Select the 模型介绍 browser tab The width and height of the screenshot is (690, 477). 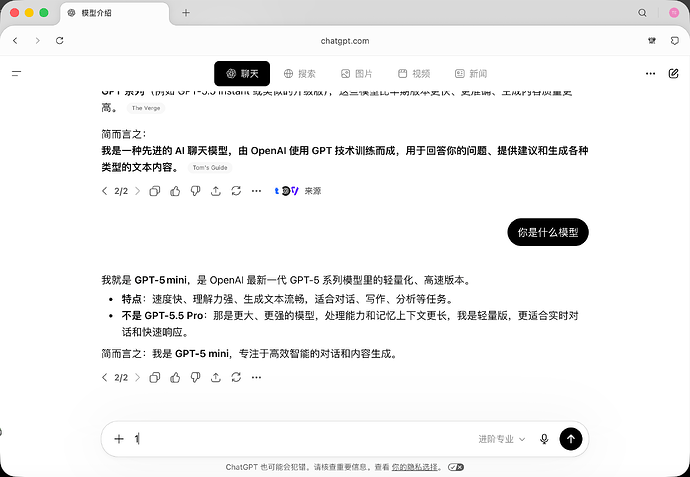(114, 13)
